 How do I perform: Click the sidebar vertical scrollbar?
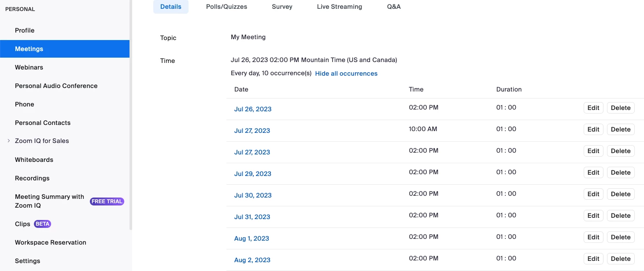coord(130,114)
